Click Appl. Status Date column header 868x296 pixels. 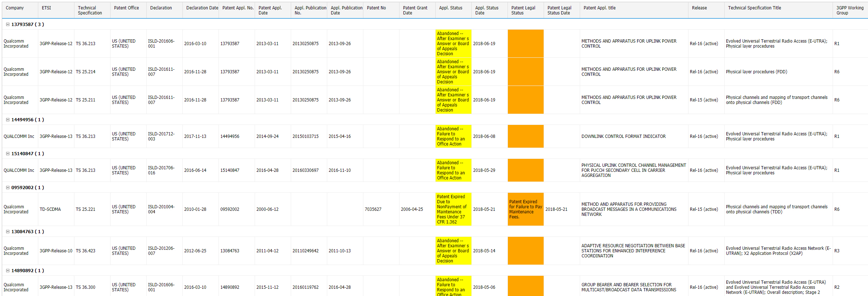[x=489, y=10]
